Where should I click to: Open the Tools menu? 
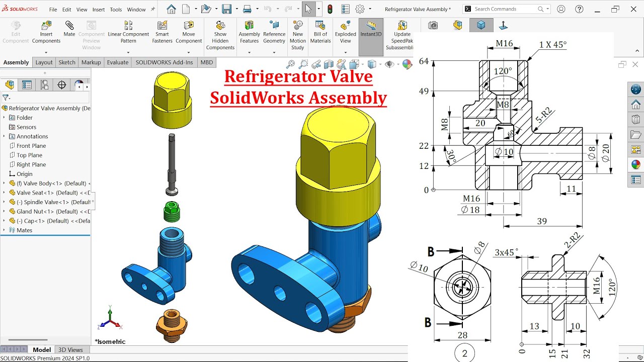(x=116, y=10)
